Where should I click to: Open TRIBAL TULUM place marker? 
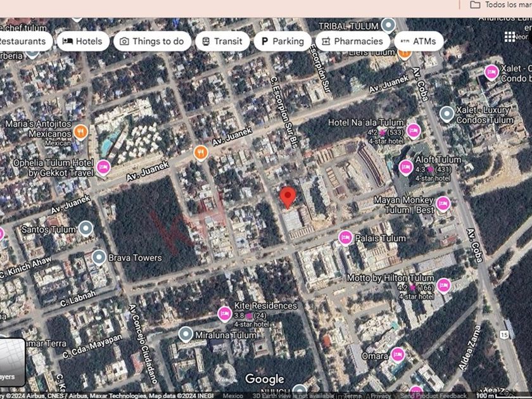tap(388, 25)
